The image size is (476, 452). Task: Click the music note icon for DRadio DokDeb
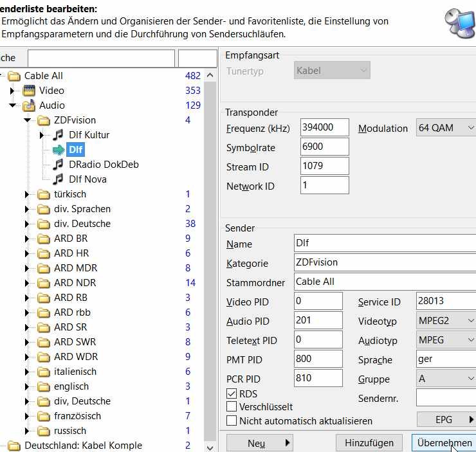click(x=59, y=165)
